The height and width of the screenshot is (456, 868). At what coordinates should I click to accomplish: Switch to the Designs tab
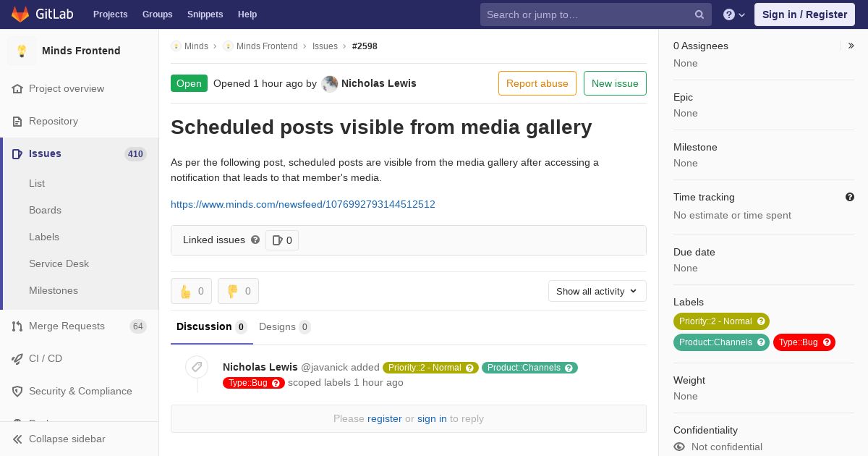click(285, 326)
